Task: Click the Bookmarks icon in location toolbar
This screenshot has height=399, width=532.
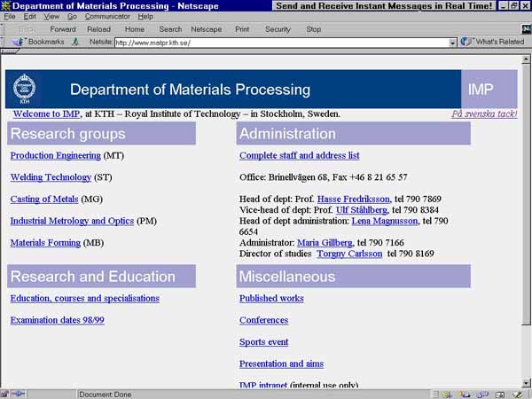Action: coord(18,42)
